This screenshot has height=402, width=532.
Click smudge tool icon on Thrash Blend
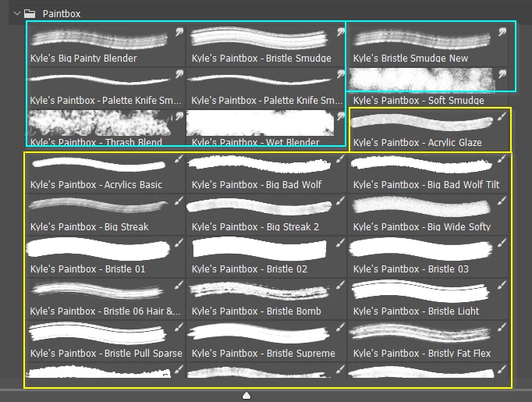179,116
